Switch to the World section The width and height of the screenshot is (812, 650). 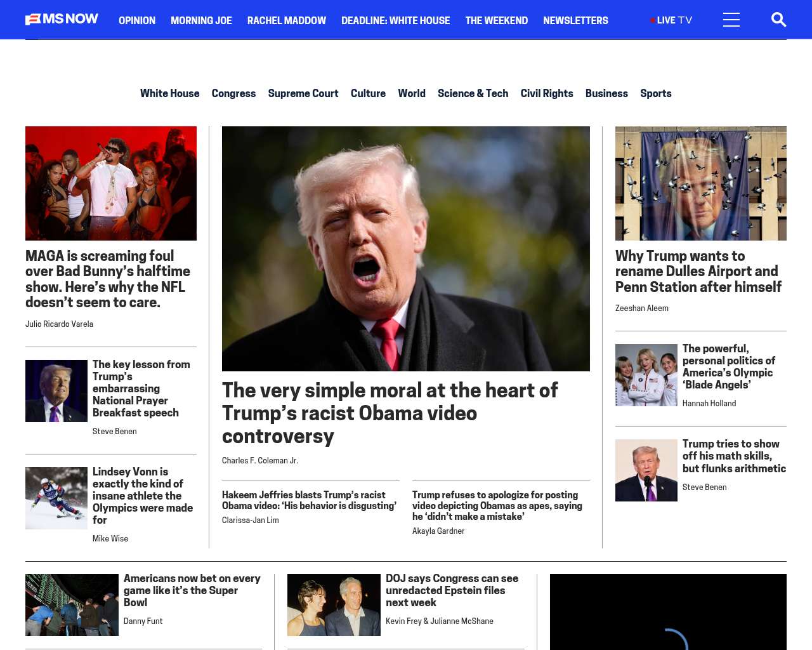(412, 93)
